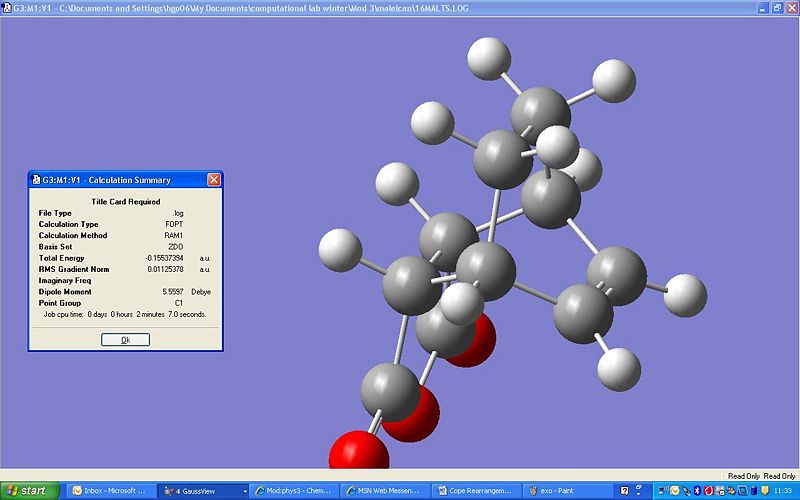800x500 pixels.
Task: Open MSN Web Messenger from the taskbar
Action: point(384,491)
